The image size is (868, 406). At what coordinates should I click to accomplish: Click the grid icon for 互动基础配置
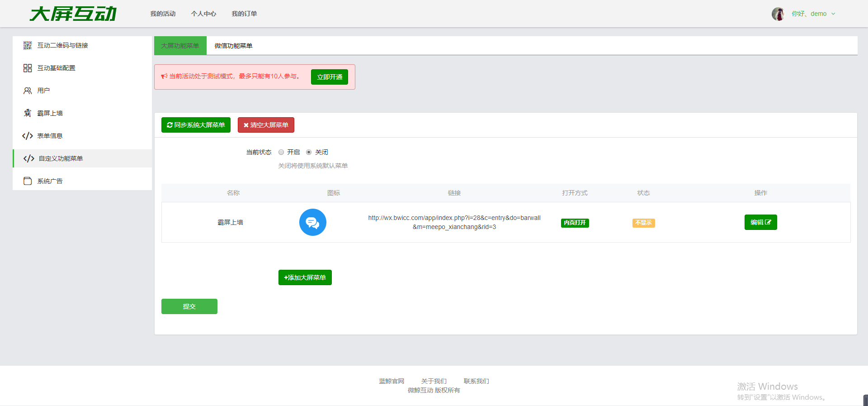[x=28, y=68]
